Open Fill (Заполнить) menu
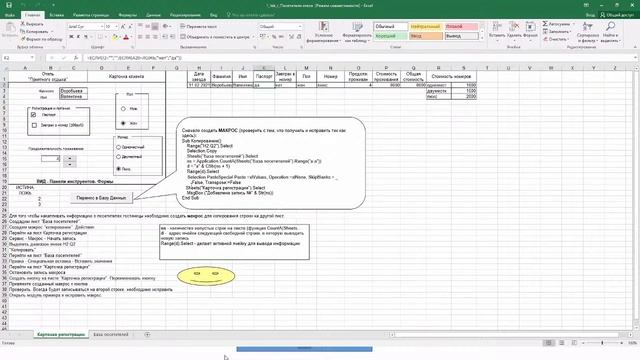 click(557, 31)
